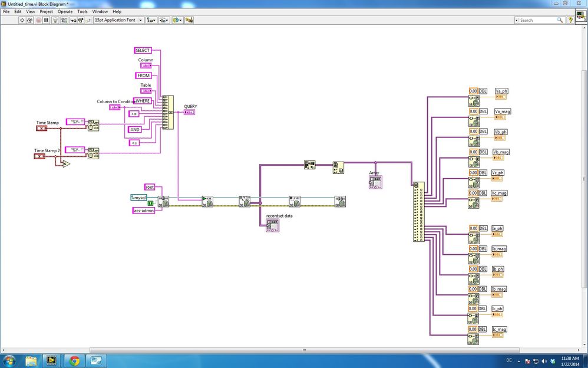
Task: Select the Vb_mag DBL indicator terminal
Action: (498, 158)
